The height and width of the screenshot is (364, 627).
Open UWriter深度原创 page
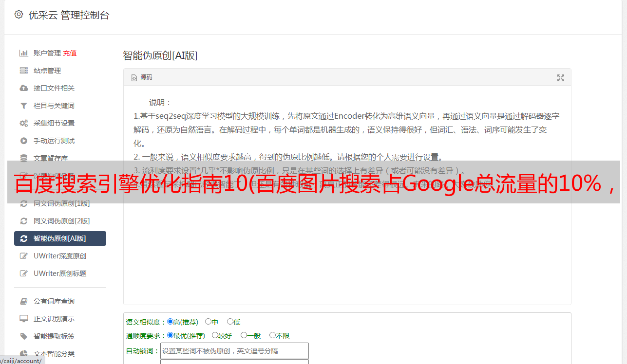(60, 256)
